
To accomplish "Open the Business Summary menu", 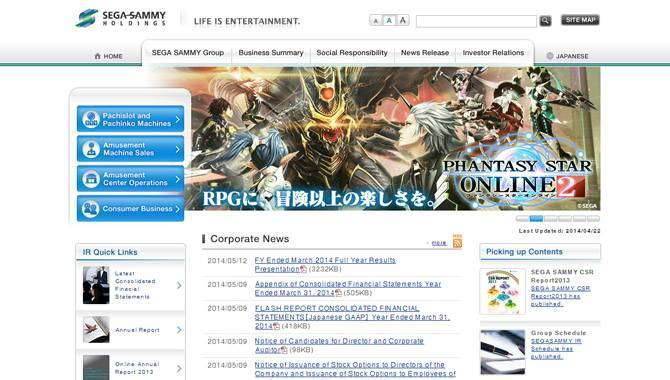I will pos(271,53).
